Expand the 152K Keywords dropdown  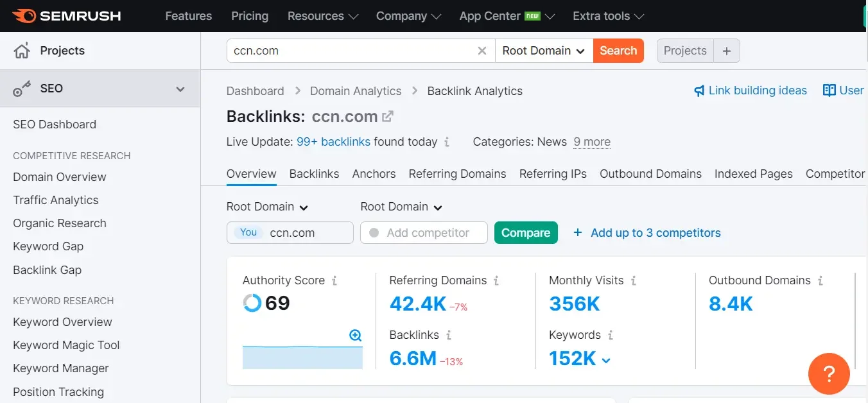coord(605,361)
